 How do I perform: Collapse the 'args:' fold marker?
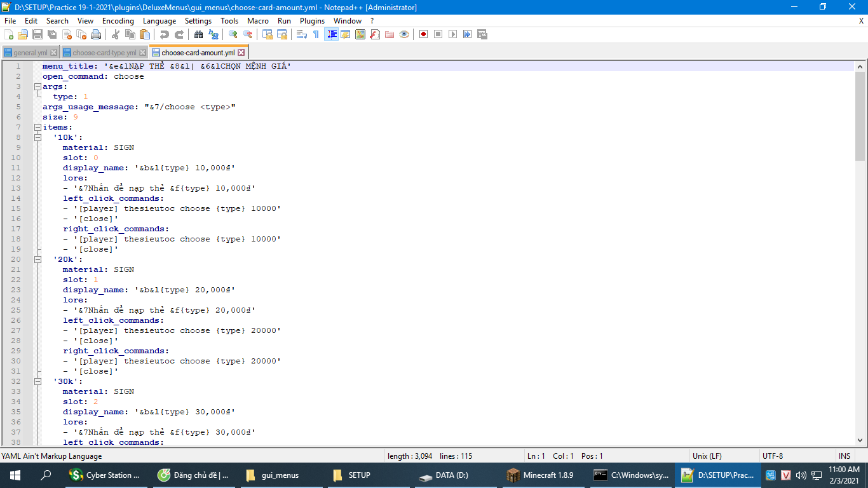[37, 86]
